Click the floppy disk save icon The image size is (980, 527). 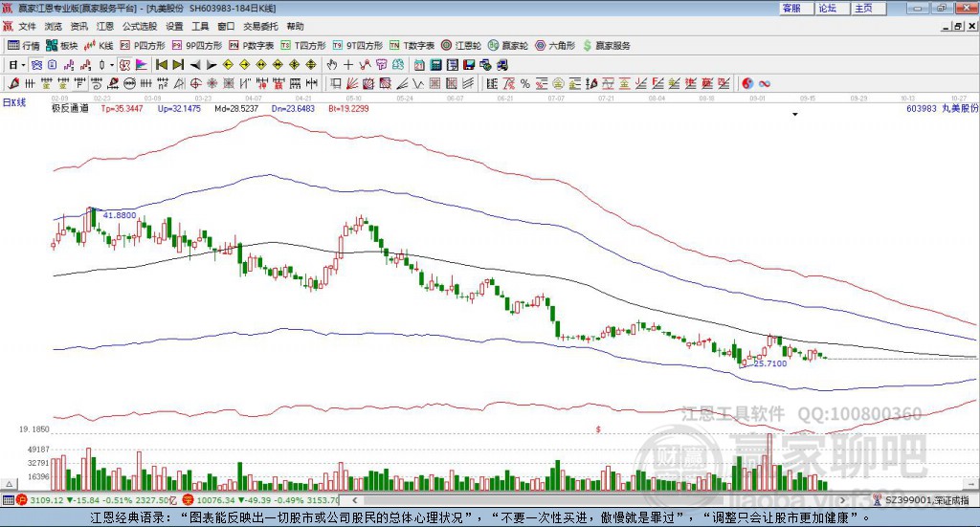[469, 64]
